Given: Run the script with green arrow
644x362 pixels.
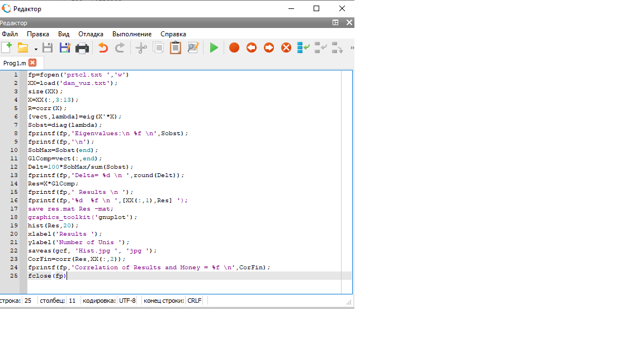Looking at the screenshot, I should tap(214, 48).
